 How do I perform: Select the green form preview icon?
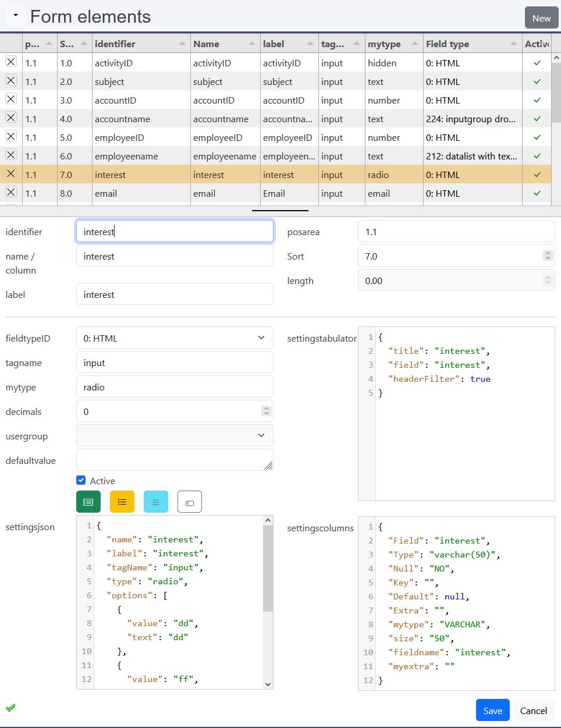(88, 501)
